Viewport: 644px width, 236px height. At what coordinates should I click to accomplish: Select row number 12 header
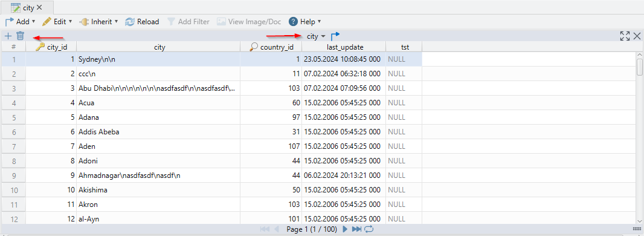coord(13,219)
